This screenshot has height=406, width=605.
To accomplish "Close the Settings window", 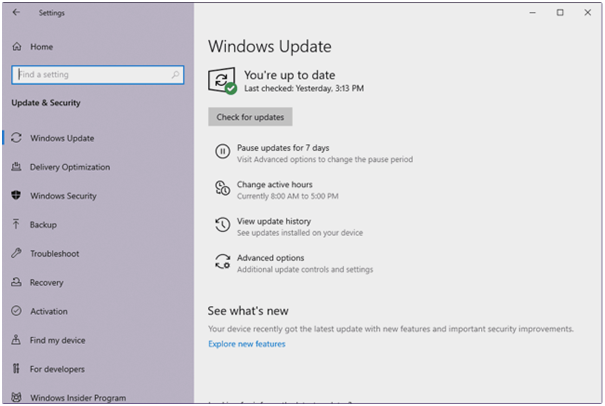I will coord(587,13).
